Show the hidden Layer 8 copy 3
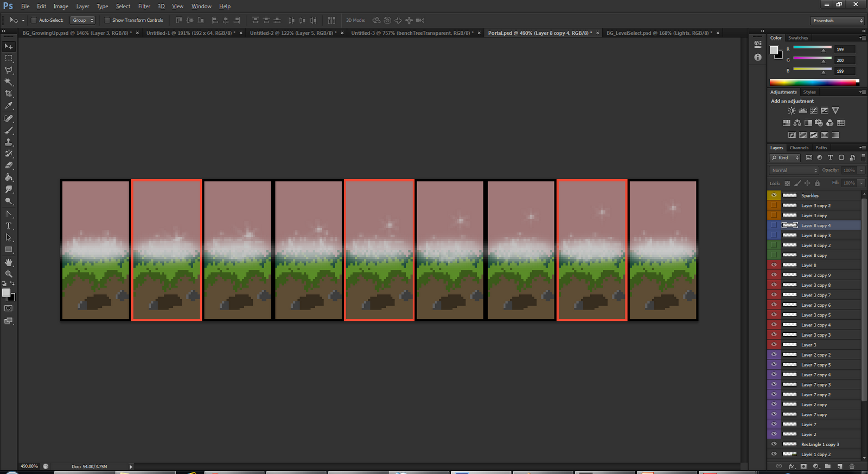This screenshot has height=474, width=868. 774,235
